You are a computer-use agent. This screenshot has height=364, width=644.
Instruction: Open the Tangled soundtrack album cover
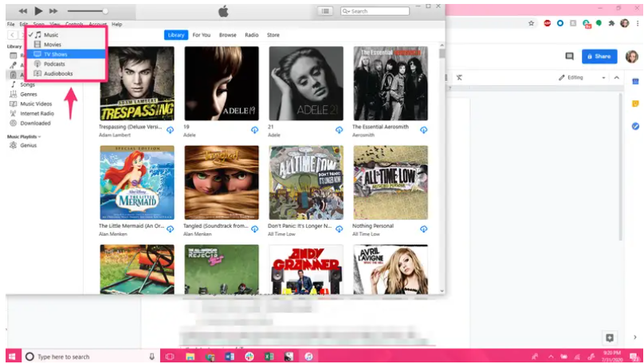222,182
